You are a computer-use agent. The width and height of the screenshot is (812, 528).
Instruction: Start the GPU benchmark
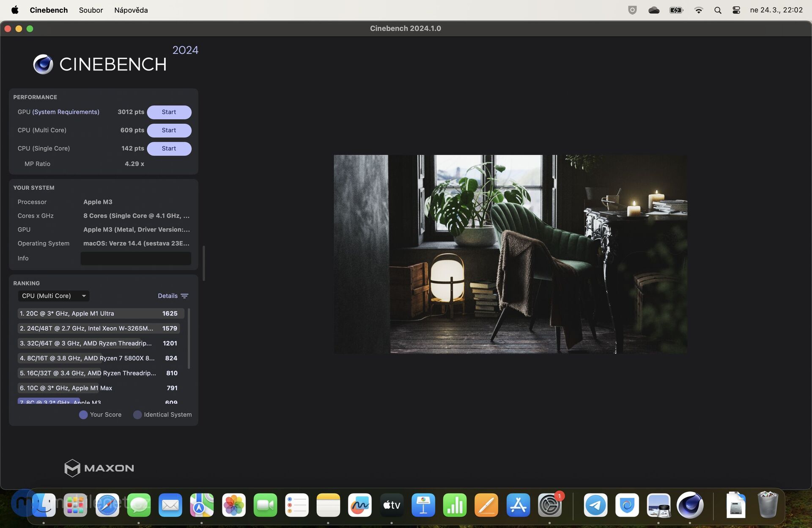point(169,112)
